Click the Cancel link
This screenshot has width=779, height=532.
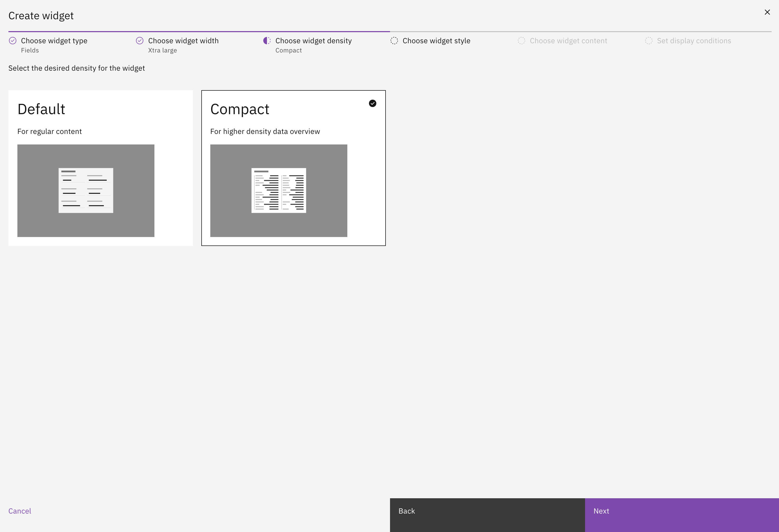coord(20,511)
